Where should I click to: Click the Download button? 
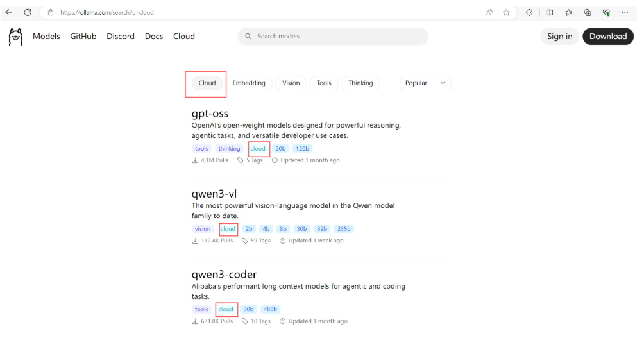608,36
